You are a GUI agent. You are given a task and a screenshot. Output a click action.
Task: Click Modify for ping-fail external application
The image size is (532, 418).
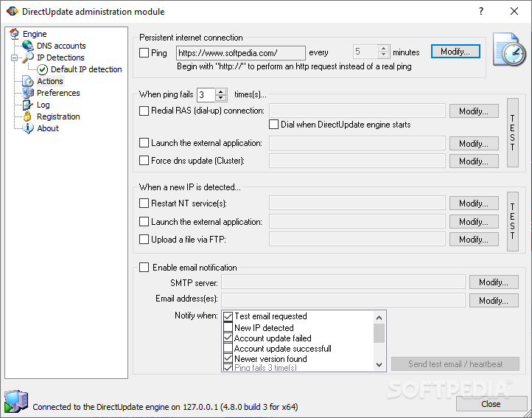pos(474,143)
